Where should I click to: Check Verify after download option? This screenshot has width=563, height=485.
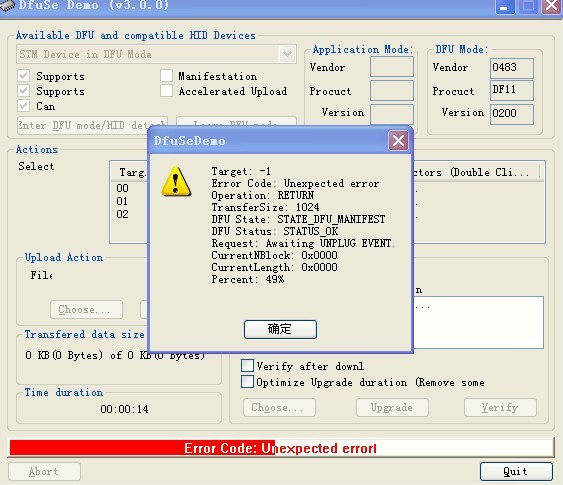(247, 365)
